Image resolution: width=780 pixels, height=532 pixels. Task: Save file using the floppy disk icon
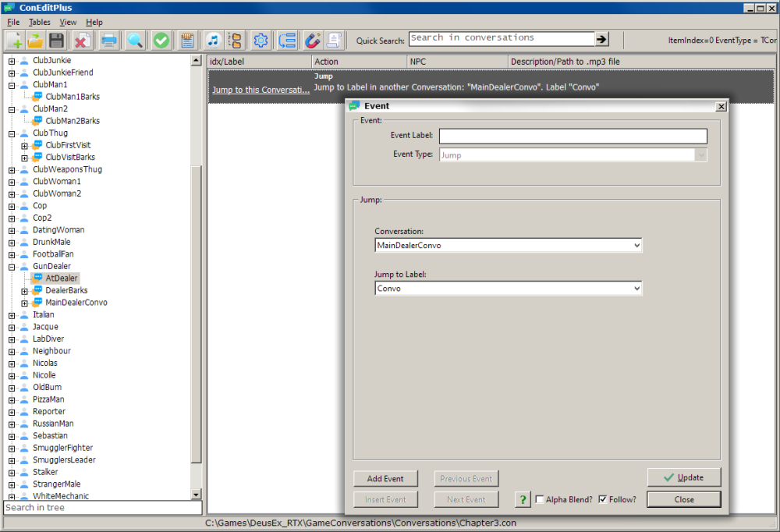(x=56, y=41)
